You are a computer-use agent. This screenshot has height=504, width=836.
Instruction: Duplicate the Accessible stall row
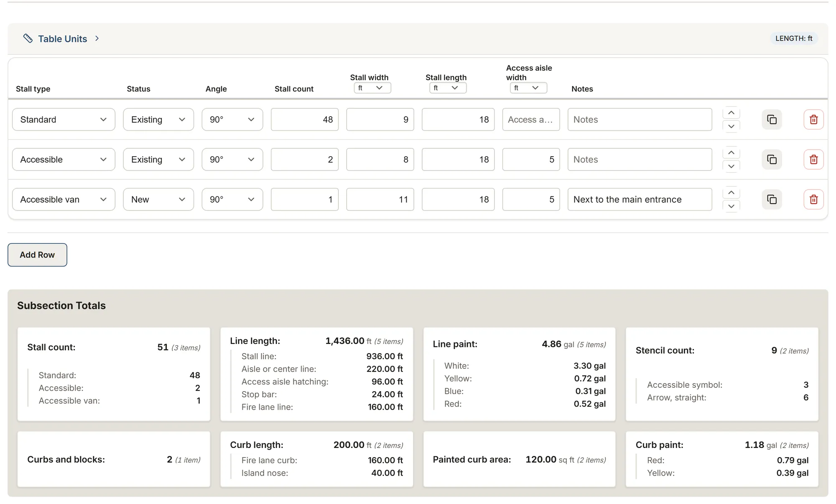[x=772, y=160]
